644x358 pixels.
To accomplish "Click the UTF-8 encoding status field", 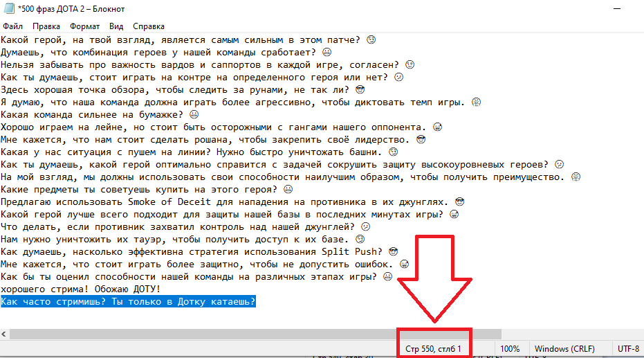I will (x=628, y=349).
